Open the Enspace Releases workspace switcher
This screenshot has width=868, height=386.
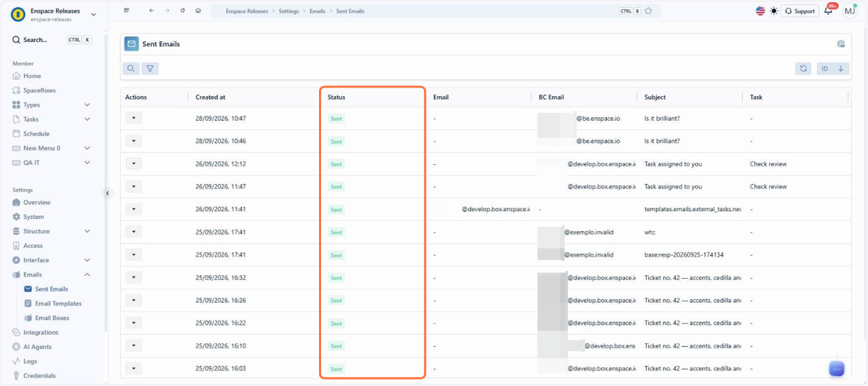(x=54, y=14)
